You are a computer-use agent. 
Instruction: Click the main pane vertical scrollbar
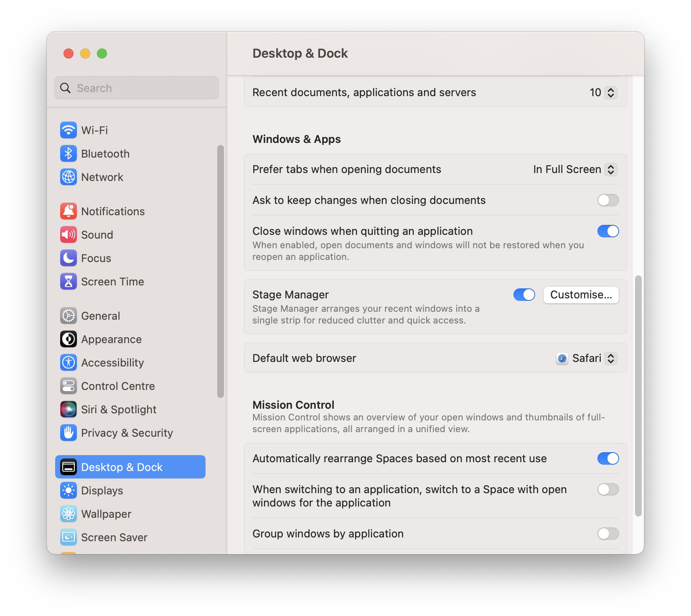[638, 396]
